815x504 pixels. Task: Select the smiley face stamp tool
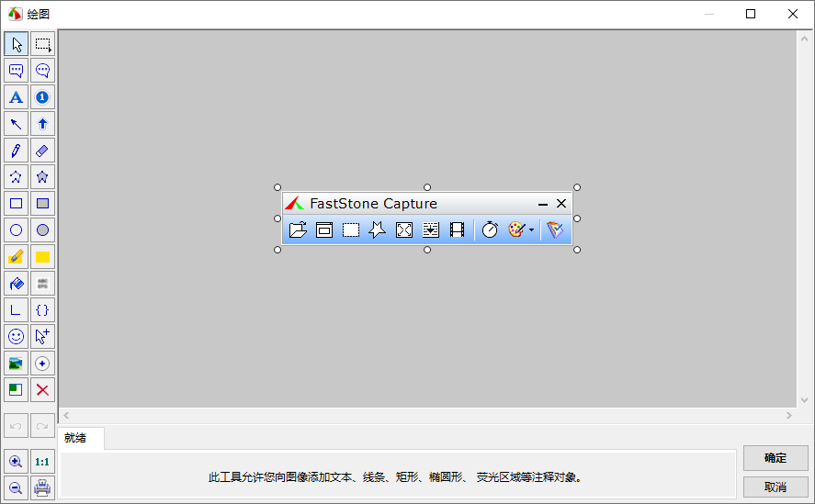17,337
